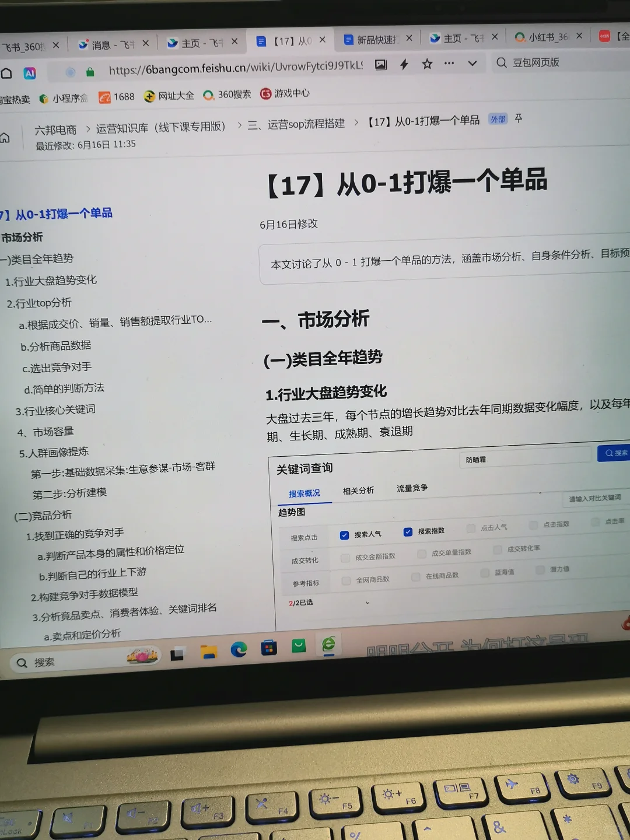Close the 【17】从0 browser tab
Screen dimensions: 630x840
point(322,40)
